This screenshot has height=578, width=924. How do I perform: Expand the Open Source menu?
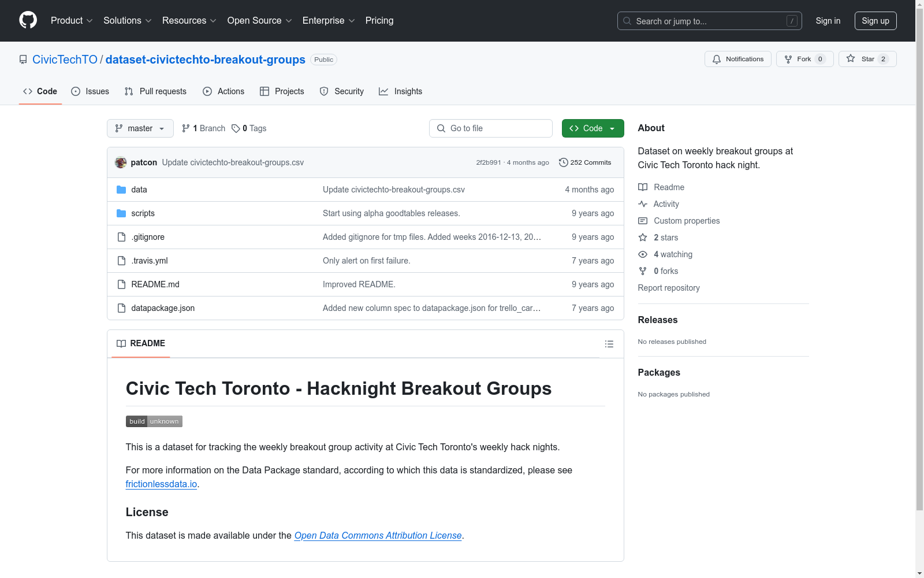coord(260,21)
